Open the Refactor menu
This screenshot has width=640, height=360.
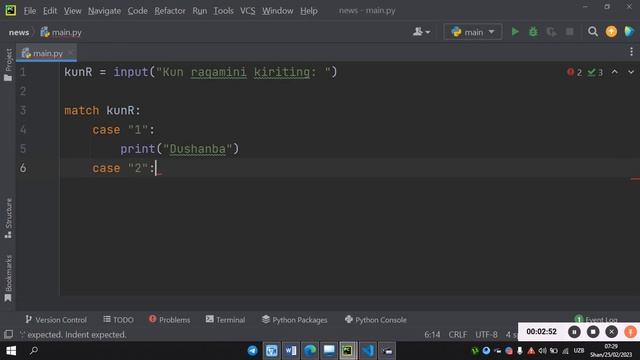tap(170, 11)
